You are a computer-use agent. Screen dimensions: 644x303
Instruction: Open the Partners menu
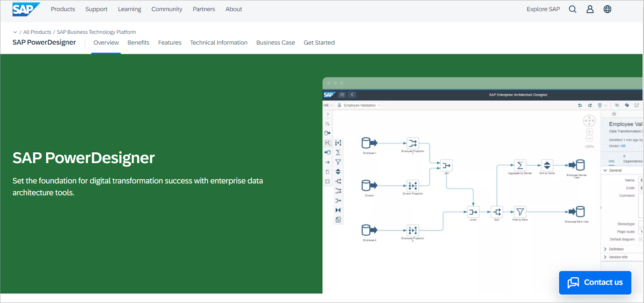(204, 9)
